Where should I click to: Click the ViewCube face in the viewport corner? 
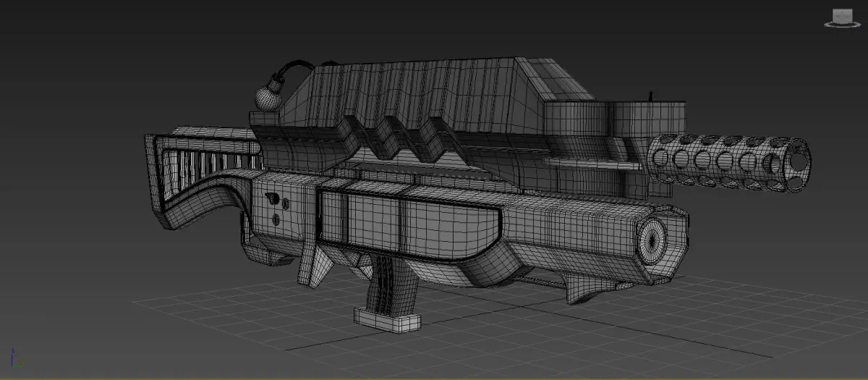(x=843, y=14)
